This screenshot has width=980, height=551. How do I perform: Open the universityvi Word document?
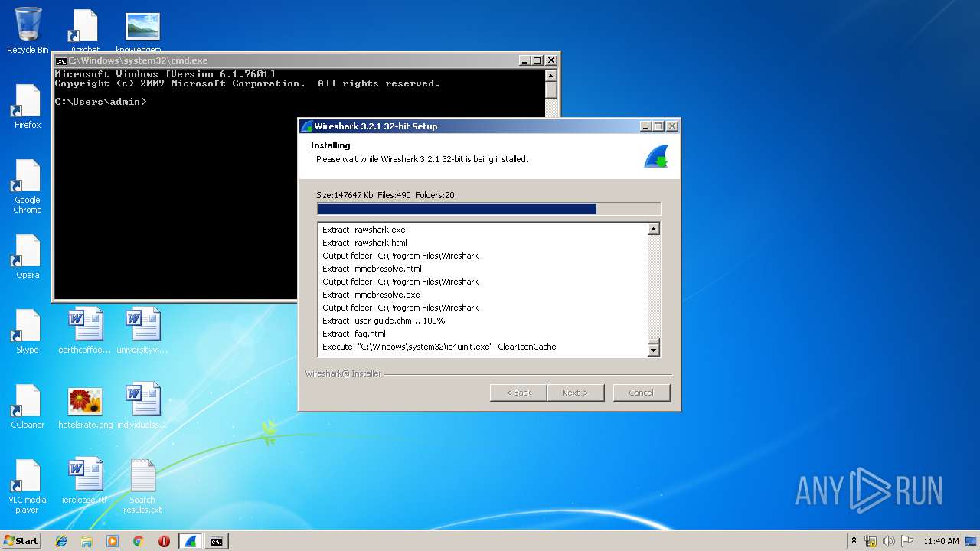coord(142,331)
